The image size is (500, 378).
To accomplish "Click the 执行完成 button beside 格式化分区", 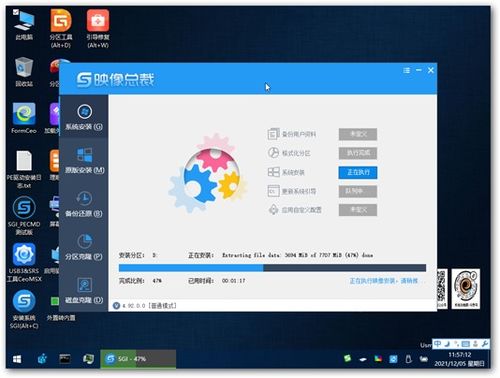I will [x=358, y=153].
